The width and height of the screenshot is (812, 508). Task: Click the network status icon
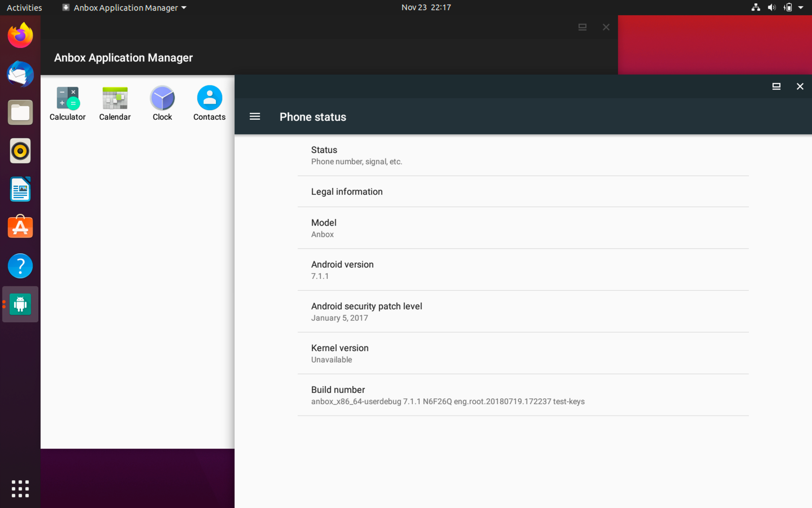click(x=756, y=7)
